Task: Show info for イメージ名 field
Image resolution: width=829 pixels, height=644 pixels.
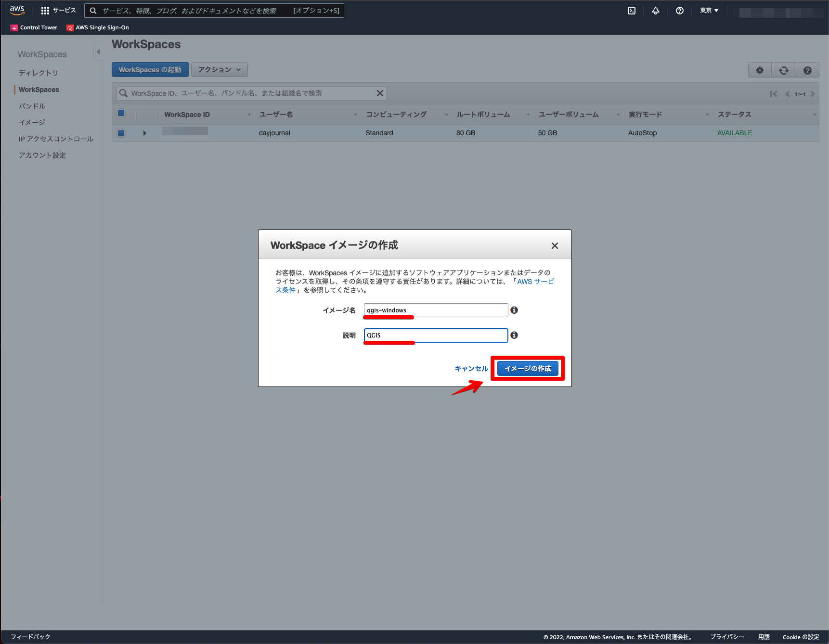Action: (x=514, y=310)
